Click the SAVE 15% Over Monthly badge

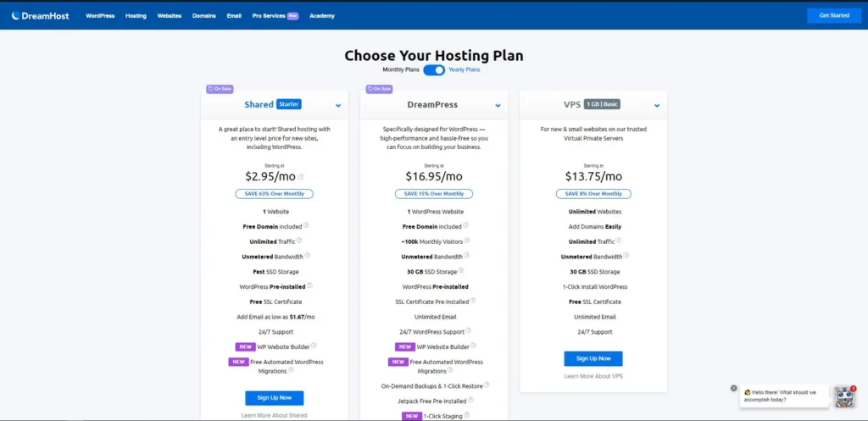pyautogui.click(x=434, y=194)
